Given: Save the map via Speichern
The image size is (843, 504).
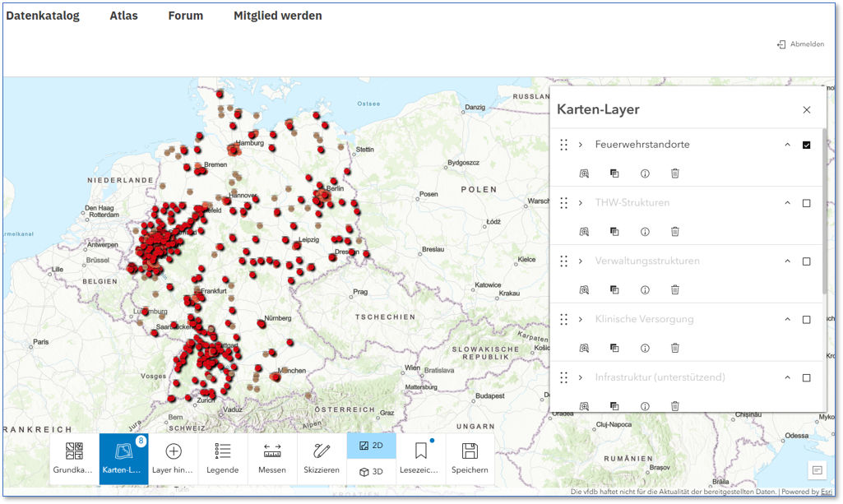Looking at the screenshot, I should (x=470, y=458).
